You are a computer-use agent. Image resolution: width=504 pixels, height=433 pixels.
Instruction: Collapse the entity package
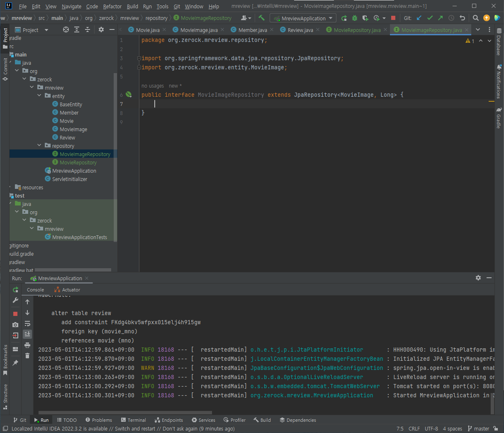[39, 96]
